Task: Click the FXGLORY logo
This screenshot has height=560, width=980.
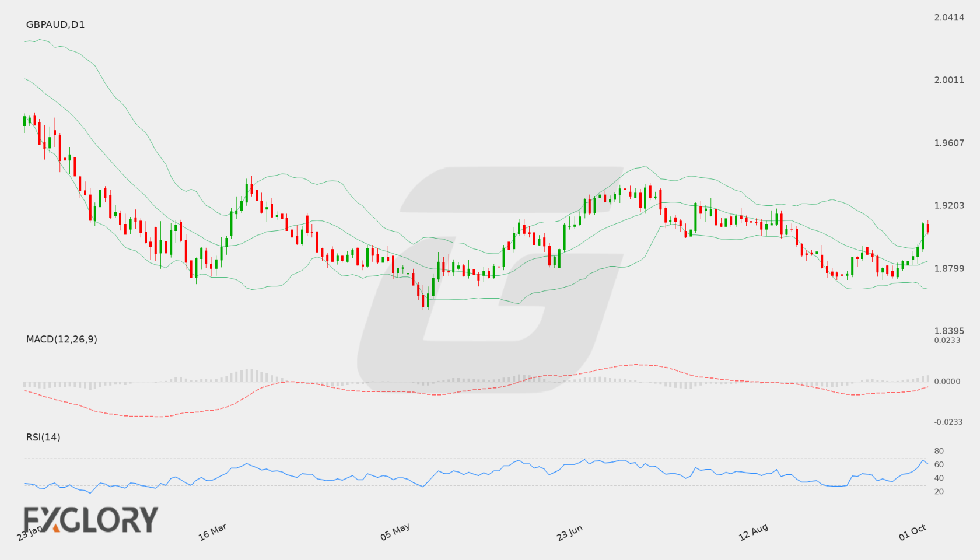Action: click(90, 519)
